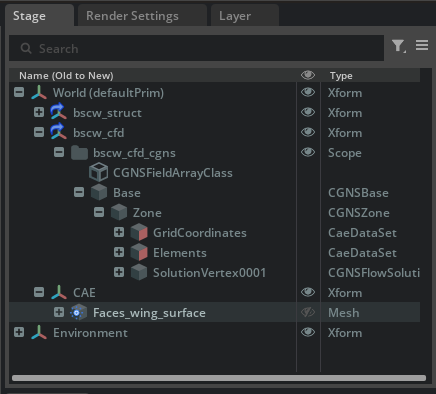Click the Zone cube icon
The image size is (436, 394).
click(119, 213)
